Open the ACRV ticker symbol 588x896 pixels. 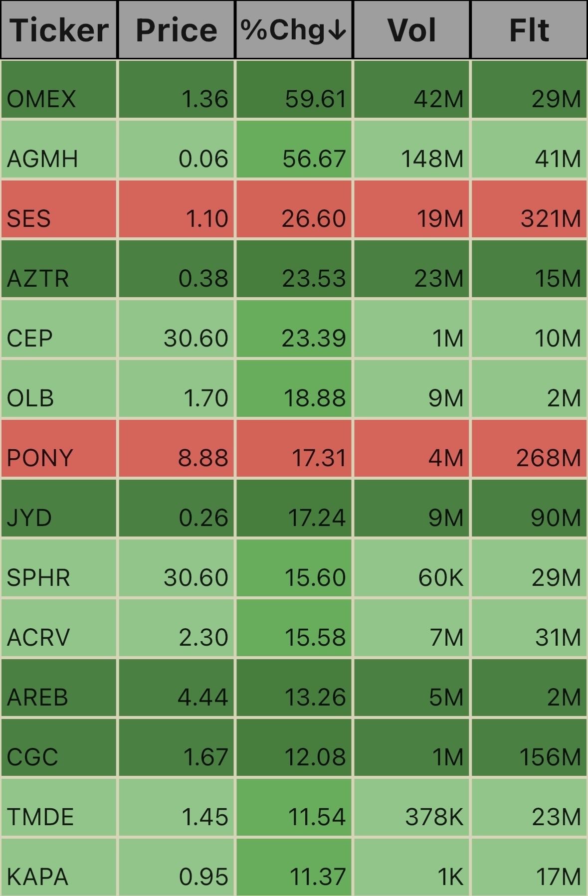[x=38, y=638]
